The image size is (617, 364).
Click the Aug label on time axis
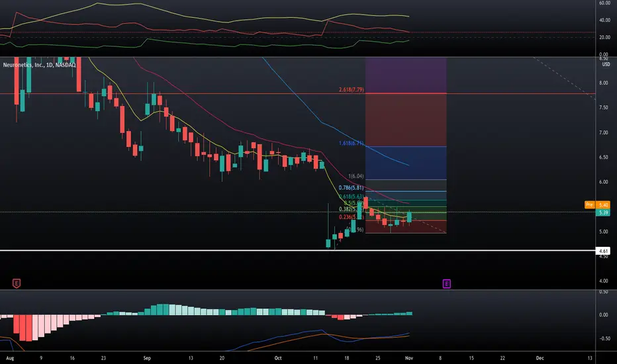10,358
